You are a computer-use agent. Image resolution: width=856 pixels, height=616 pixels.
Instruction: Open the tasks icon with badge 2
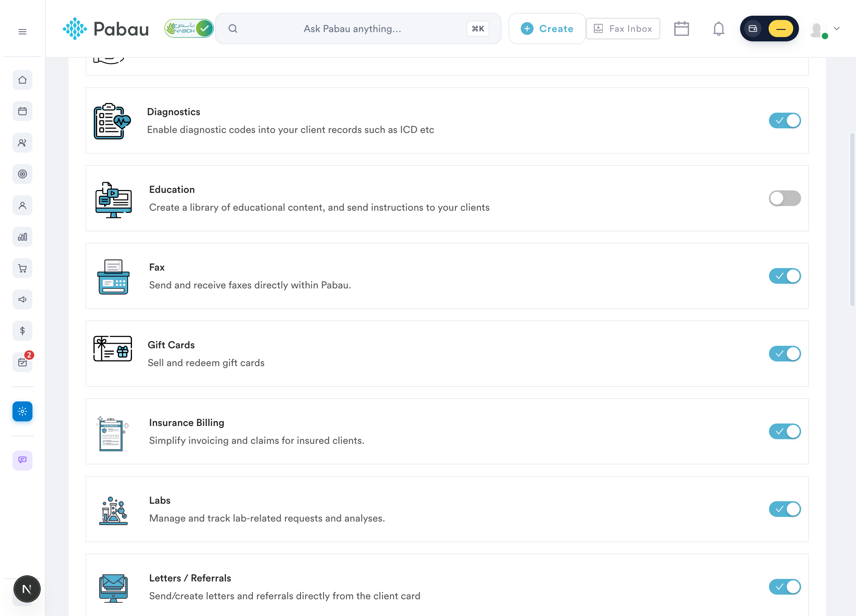point(22,362)
